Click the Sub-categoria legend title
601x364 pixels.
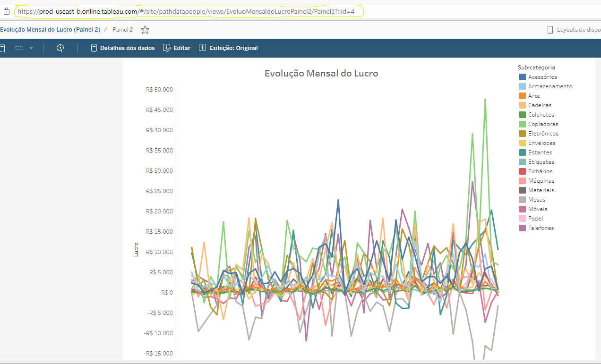pos(536,67)
